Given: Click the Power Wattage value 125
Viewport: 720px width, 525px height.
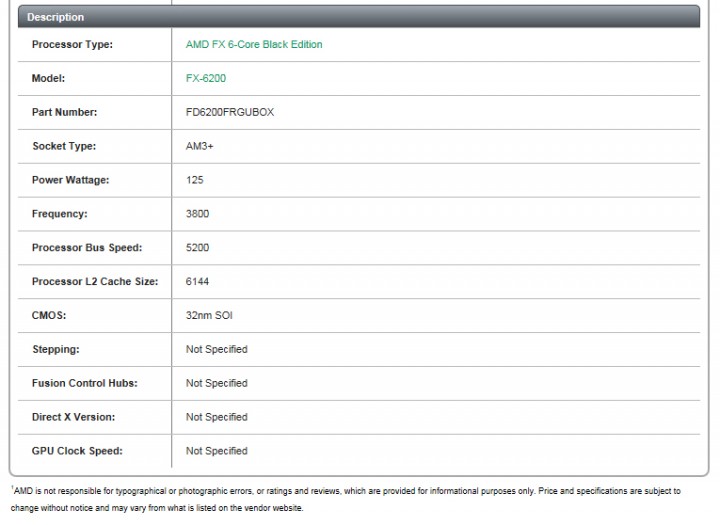Looking at the screenshot, I should click(195, 180).
